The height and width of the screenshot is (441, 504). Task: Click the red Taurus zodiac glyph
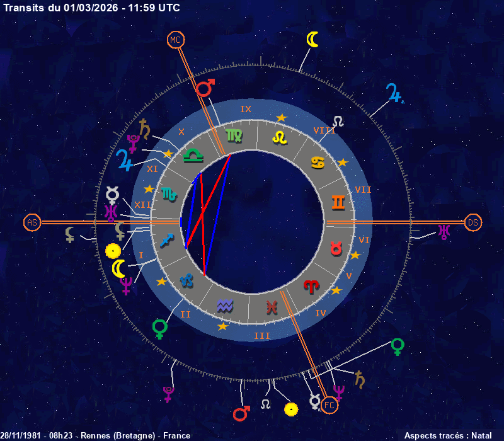click(x=336, y=248)
